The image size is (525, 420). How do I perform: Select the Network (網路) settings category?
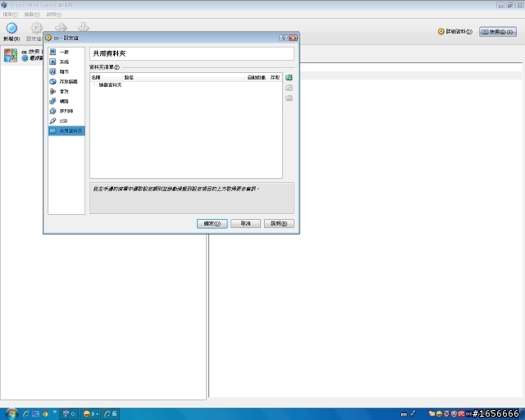[x=66, y=101]
